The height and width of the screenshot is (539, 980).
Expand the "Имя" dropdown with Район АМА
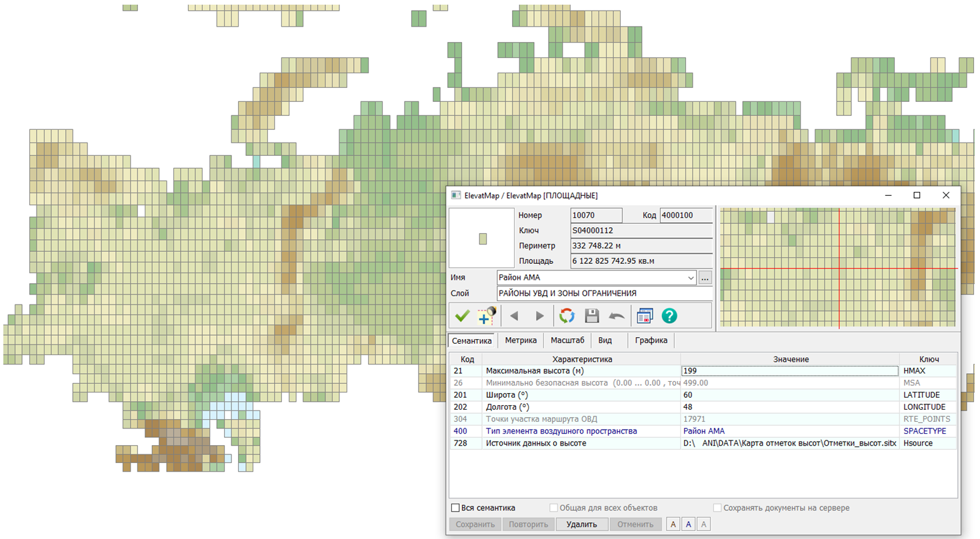click(690, 277)
